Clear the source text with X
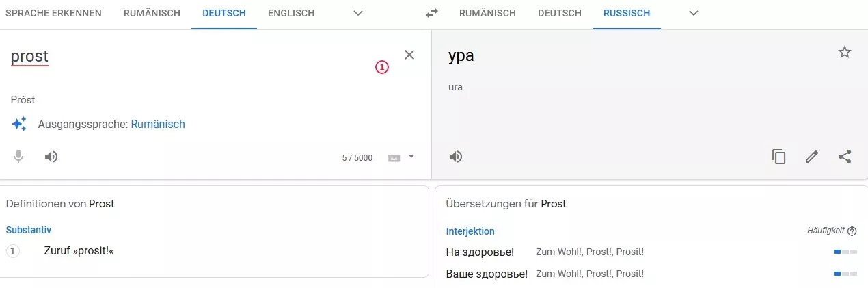 click(409, 55)
